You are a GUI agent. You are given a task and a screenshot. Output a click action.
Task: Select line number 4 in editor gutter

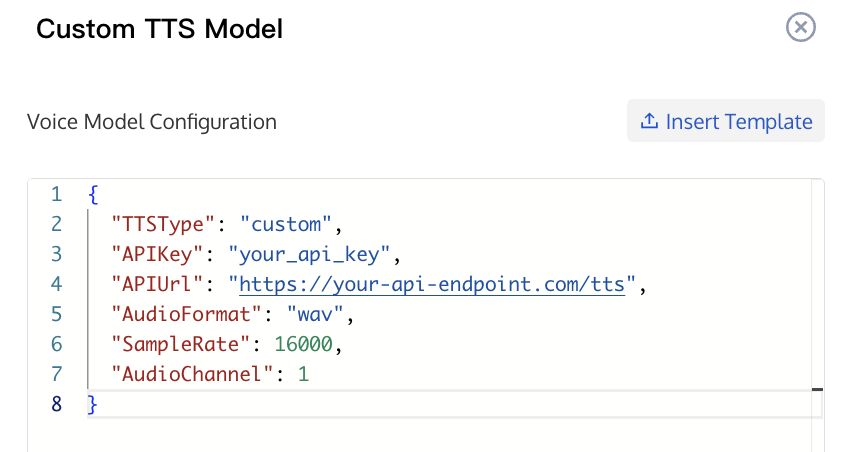pos(57,284)
